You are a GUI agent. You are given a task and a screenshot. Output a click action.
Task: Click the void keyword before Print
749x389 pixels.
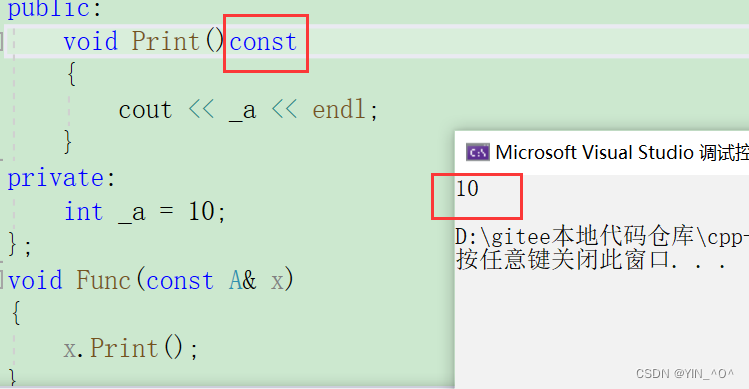pyautogui.click(x=91, y=42)
